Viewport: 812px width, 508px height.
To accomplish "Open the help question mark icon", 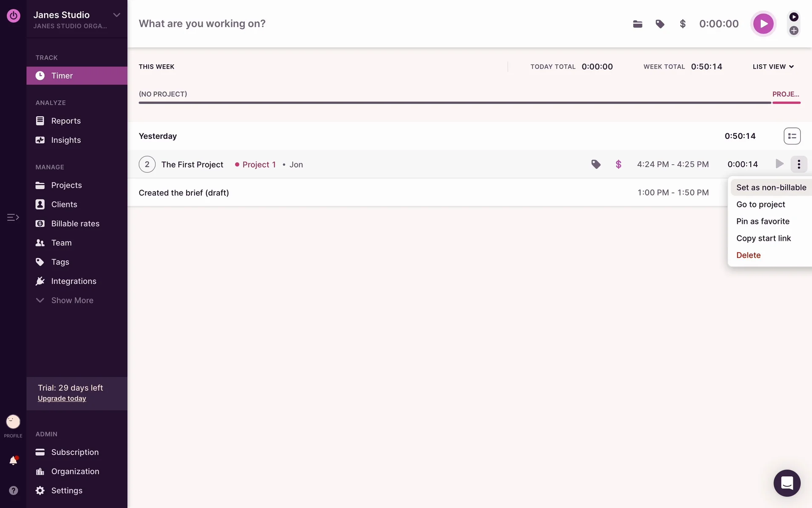I will point(13,490).
